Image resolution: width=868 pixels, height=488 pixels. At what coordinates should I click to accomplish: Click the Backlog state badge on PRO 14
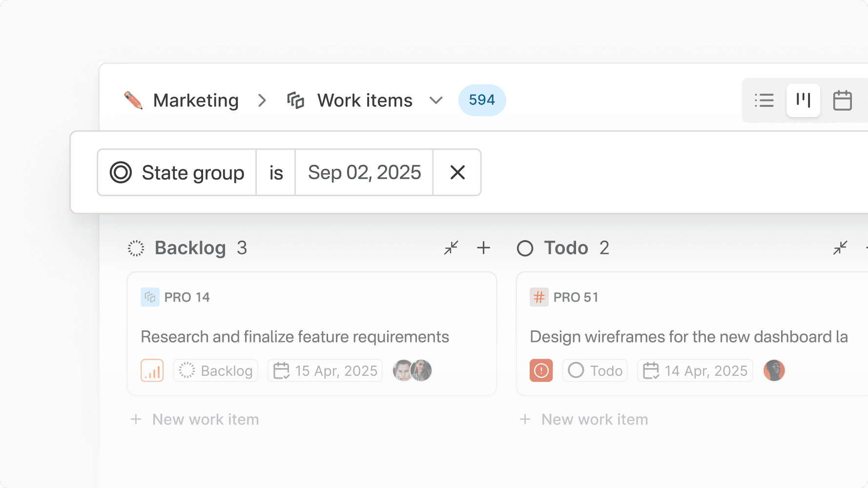pos(215,370)
